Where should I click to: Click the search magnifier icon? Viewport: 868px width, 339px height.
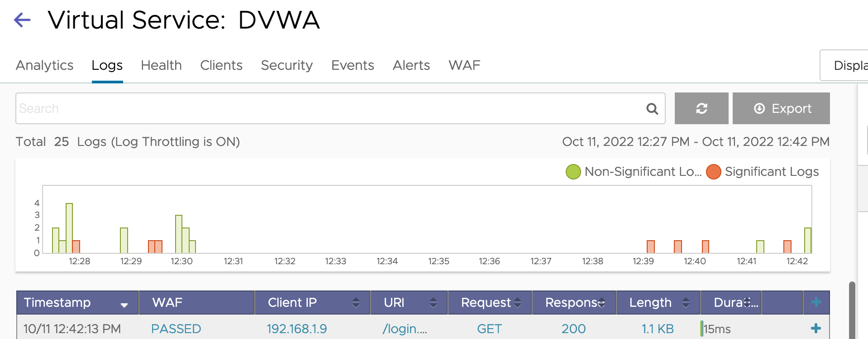(652, 109)
